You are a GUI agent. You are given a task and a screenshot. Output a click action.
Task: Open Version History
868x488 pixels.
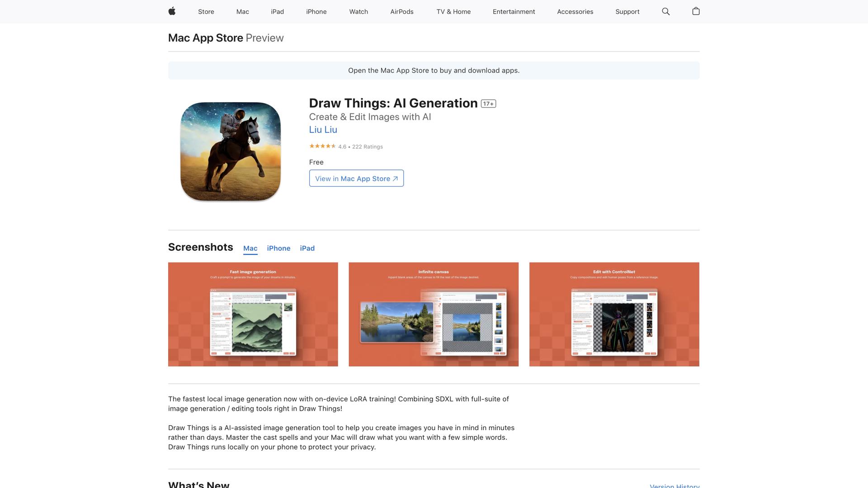(674, 486)
